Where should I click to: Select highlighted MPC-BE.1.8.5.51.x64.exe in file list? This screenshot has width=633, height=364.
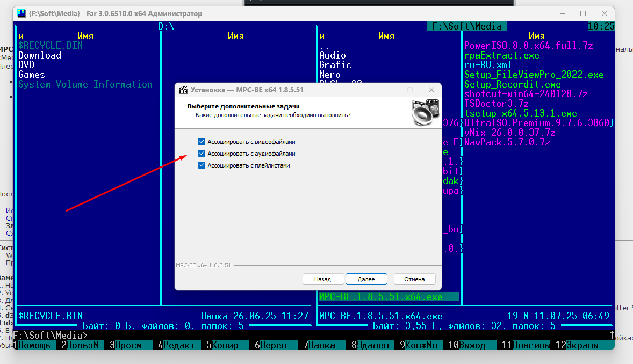pos(389,297)
